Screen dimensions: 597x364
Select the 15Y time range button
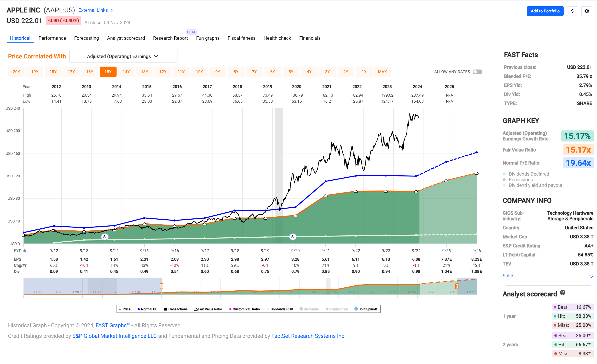click(108, 72)
